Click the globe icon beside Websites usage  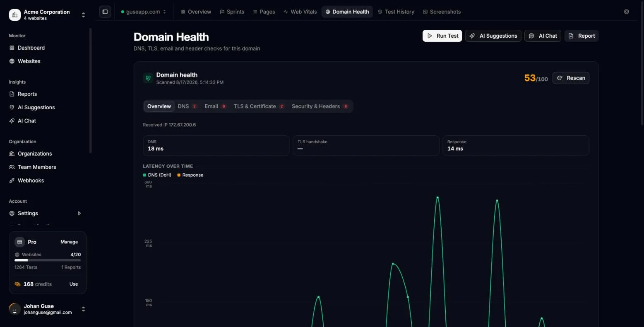(17, 255)
